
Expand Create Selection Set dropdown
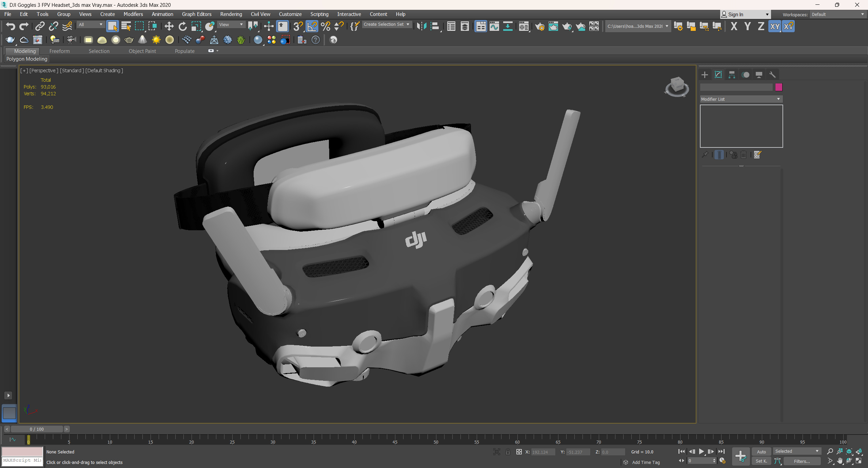(x=387, y=24)
